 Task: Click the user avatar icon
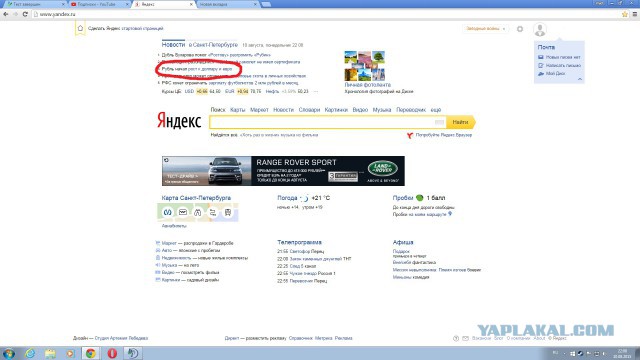point(540,29)
